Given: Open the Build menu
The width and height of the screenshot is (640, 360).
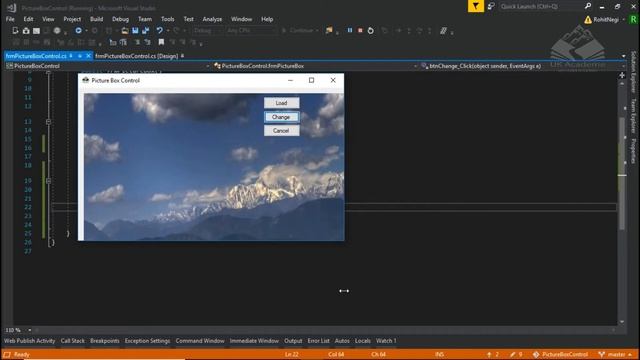Looking at the screenshot, I should coord(96,19).
